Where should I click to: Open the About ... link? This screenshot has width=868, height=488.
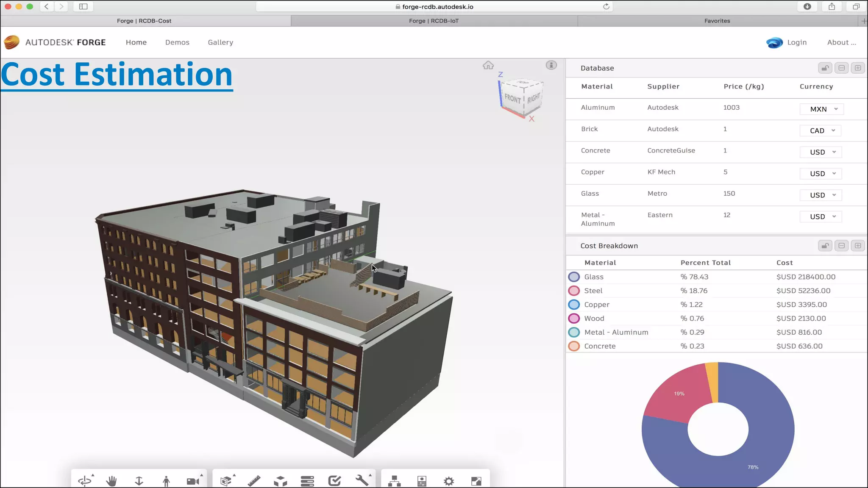click(842, 42)
